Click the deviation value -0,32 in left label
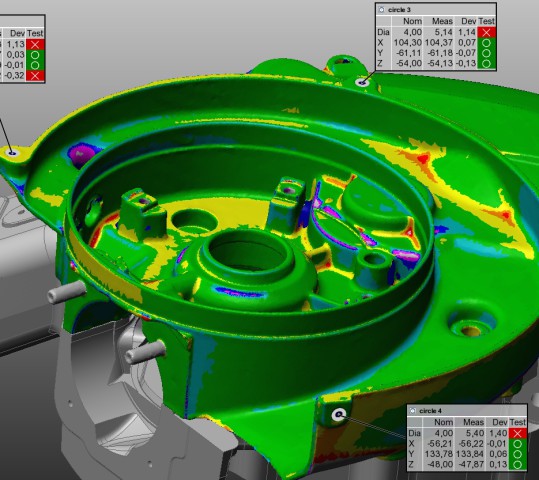The height and width of the screenshot is (480, 539). (14, 76)
